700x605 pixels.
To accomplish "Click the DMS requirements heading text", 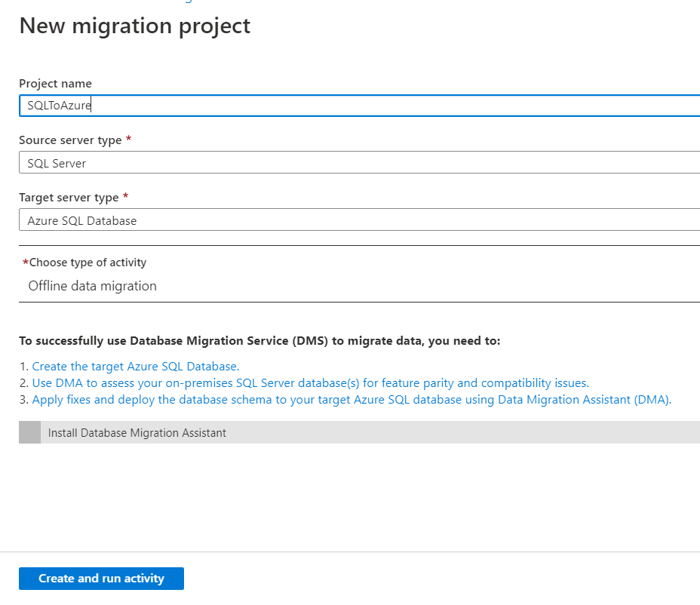I will [260, 340].
